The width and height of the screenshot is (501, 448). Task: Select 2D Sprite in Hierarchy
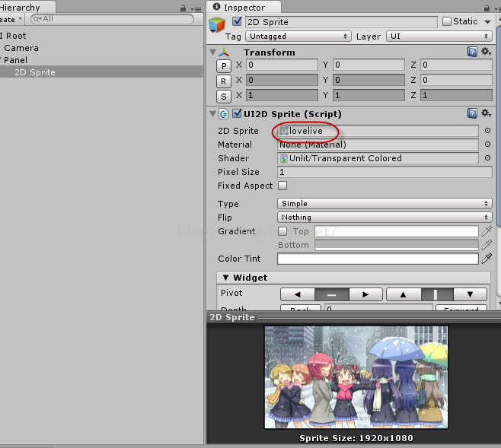[x=101, y=72]
